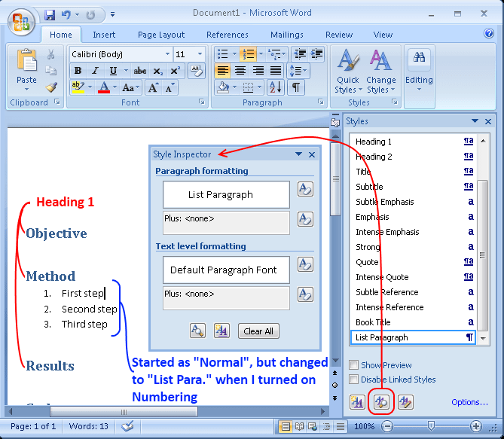Align text right
The image size is (504, 439).
[x=258, y=70]
